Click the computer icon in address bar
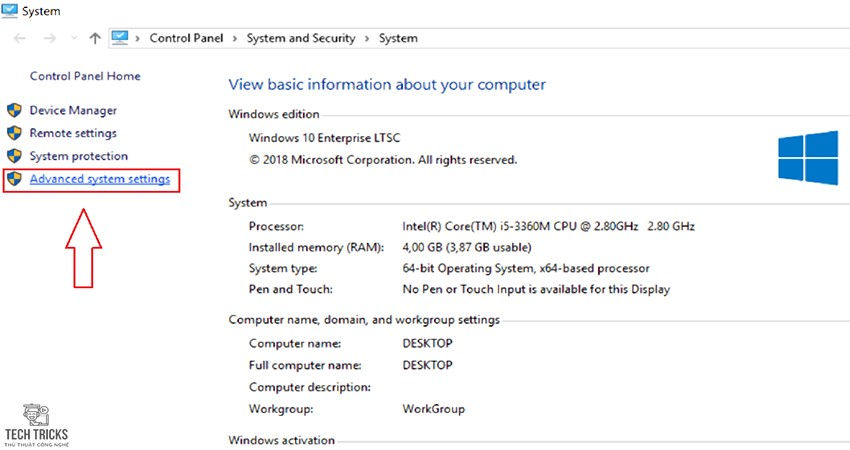 120,37
